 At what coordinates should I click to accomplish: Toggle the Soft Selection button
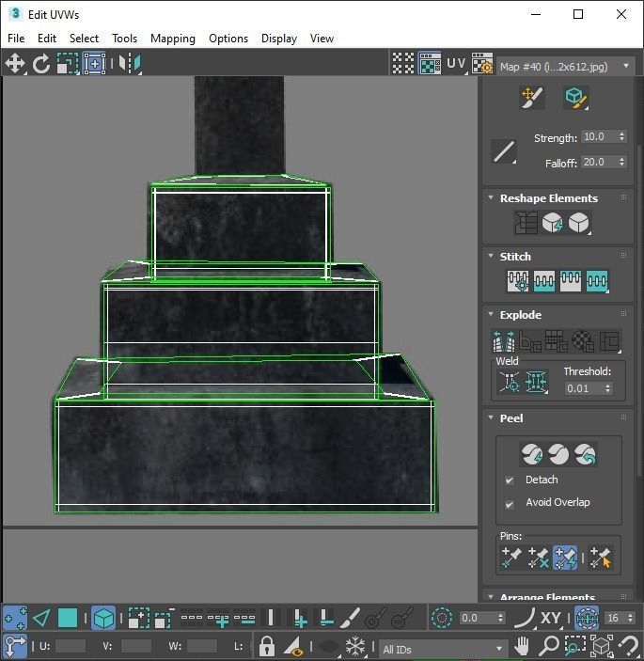pos(442,618)
